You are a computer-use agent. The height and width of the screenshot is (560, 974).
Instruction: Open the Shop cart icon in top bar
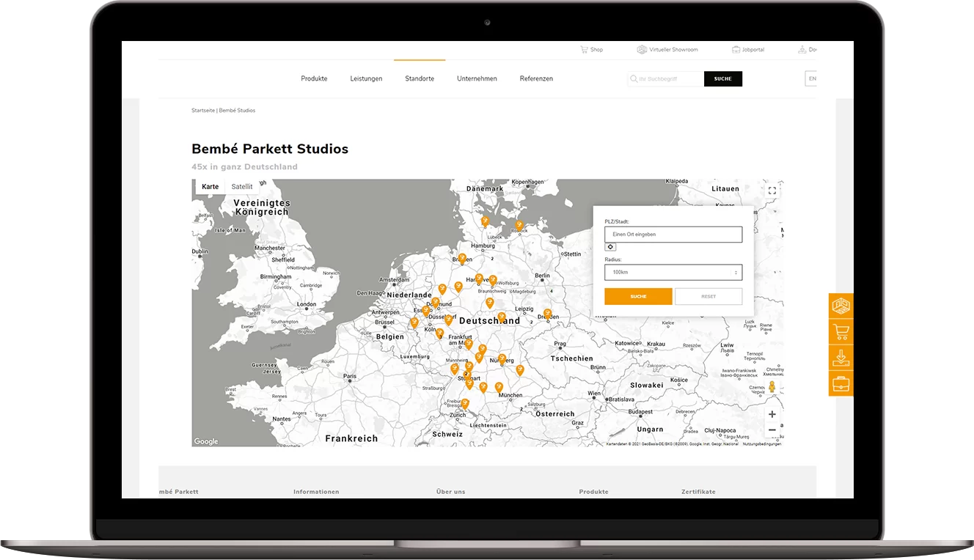(x=584, y=50)
